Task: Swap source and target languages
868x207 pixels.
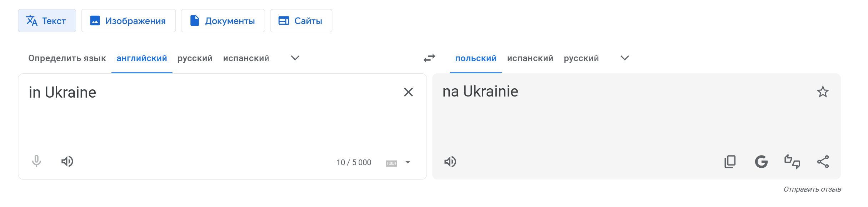Action: [x=429, y=58]
